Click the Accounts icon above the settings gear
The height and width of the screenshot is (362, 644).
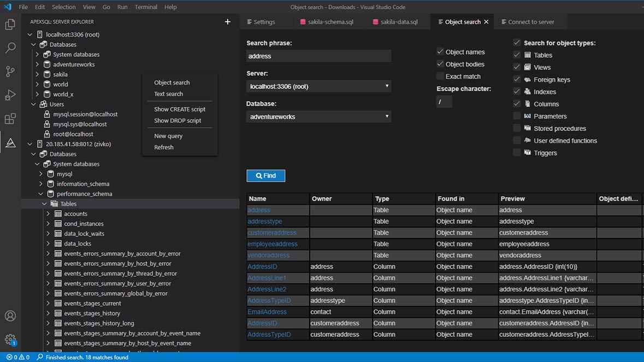pos(11,316)
